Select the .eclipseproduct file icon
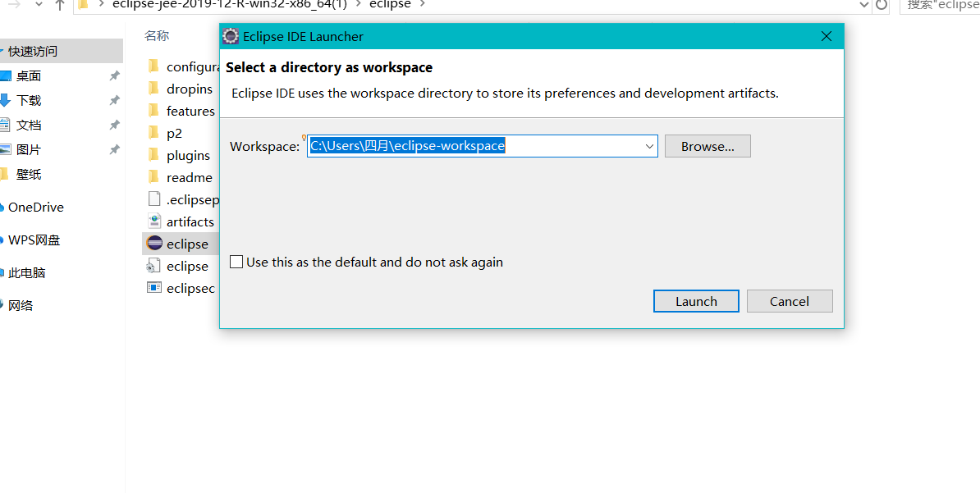 (x=153, y=199)
